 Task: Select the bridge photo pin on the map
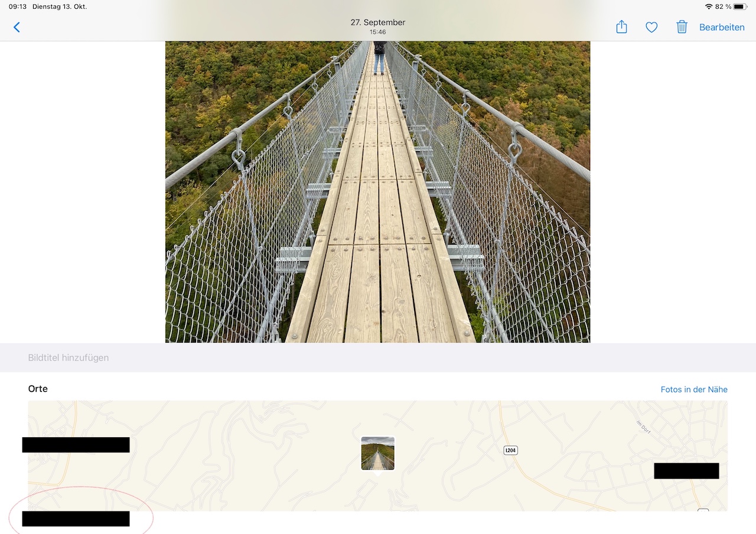coord(377,454)
